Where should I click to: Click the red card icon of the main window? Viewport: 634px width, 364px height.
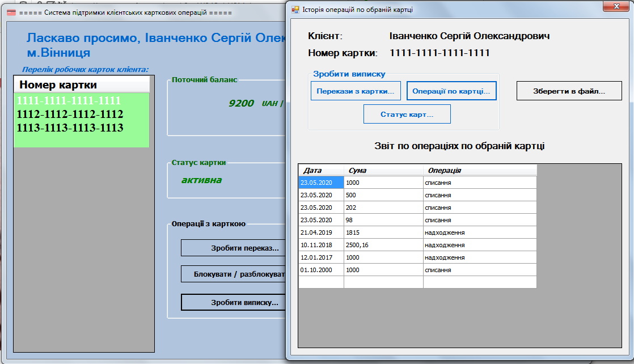pos(11,12)
